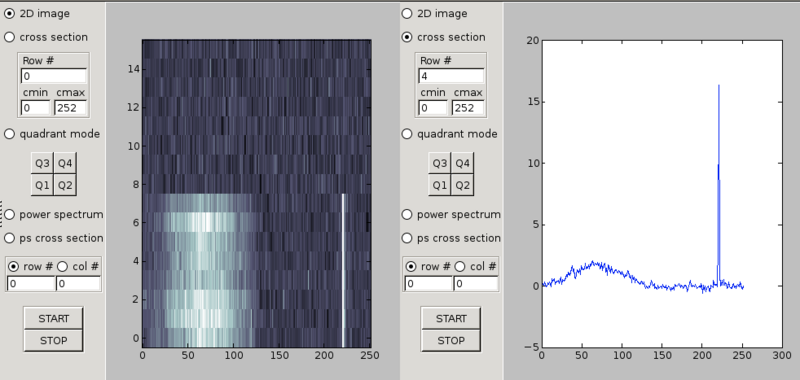
Task: Click Q1 quadrant button in right panel
Action: click(x=440, y=185)
